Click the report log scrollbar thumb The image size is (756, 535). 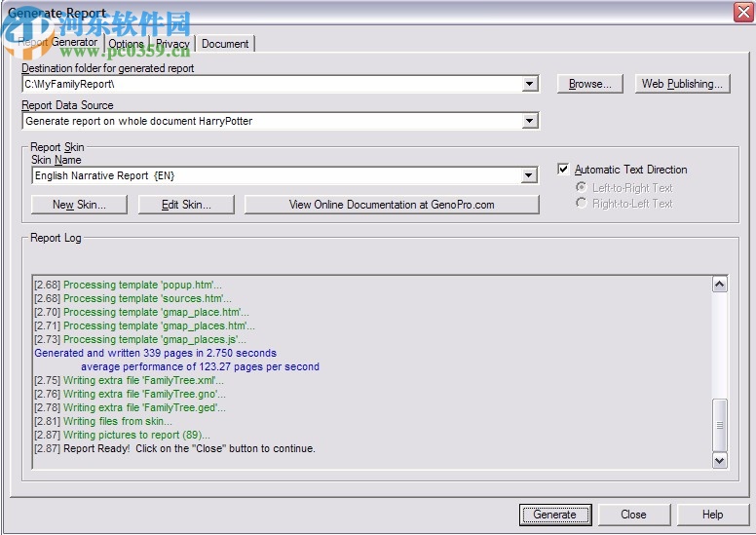719,425
